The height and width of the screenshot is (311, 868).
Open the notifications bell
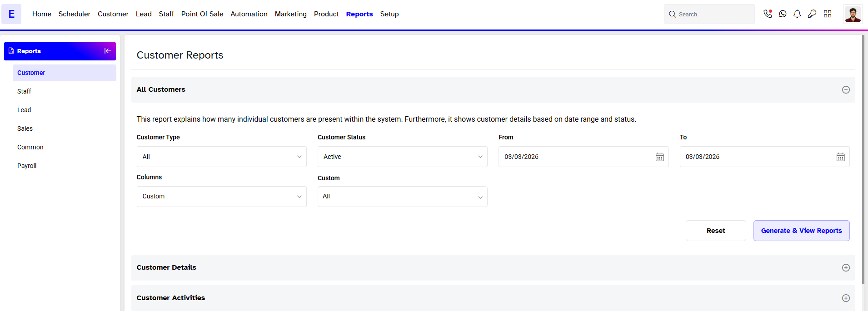(797, 14)
